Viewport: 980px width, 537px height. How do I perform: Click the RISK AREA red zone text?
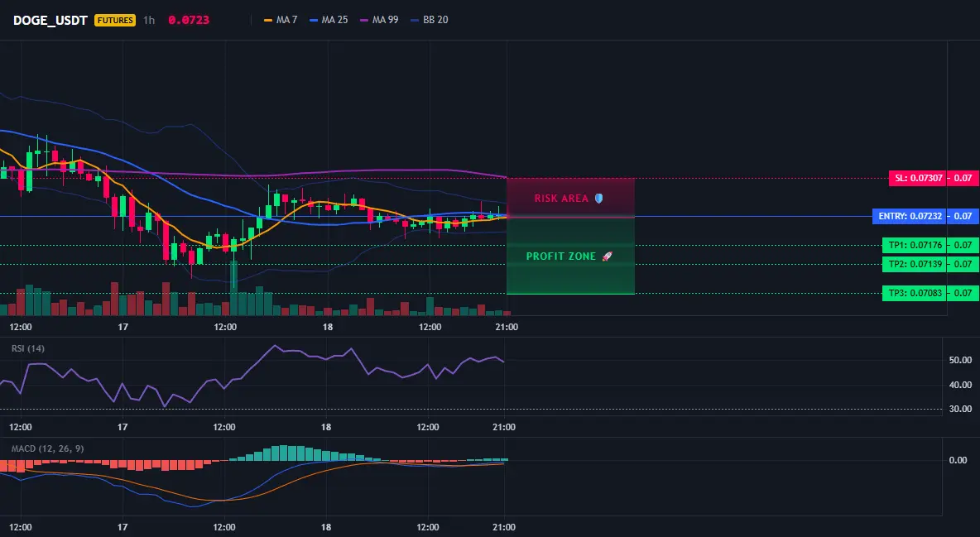point(561,199)
